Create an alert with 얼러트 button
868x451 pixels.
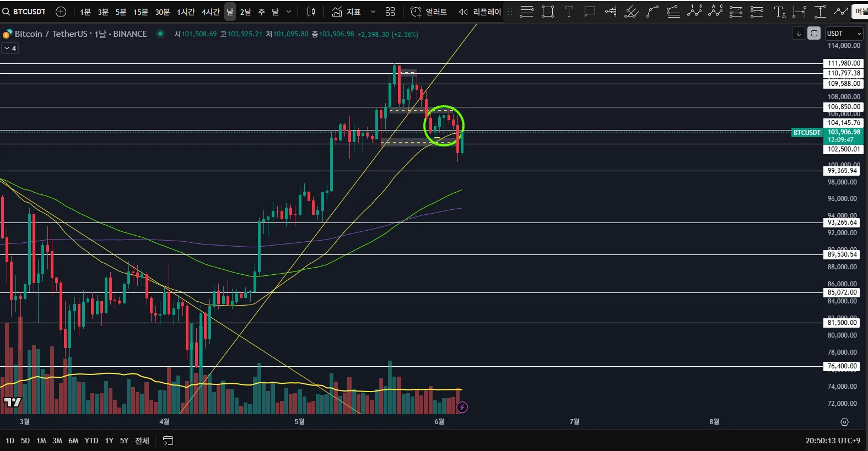(429, 12)
